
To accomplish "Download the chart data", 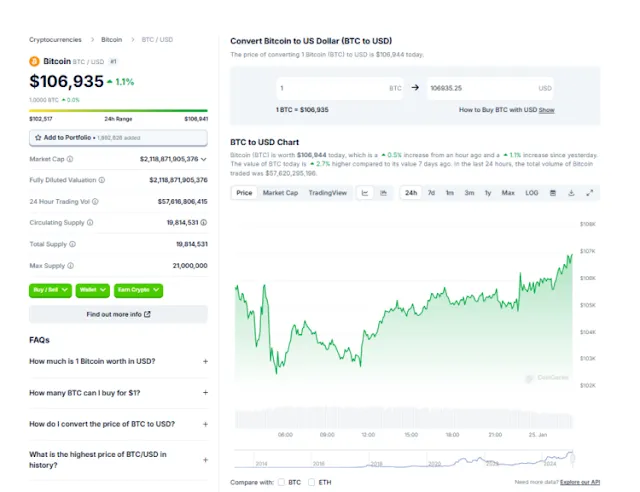I will click(571, 192).
